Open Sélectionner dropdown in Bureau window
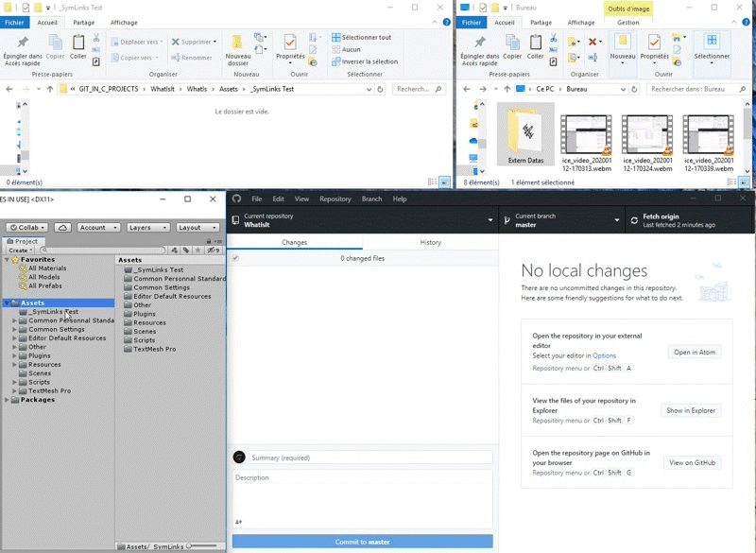 pyautogui.click(x=712, y=50)
